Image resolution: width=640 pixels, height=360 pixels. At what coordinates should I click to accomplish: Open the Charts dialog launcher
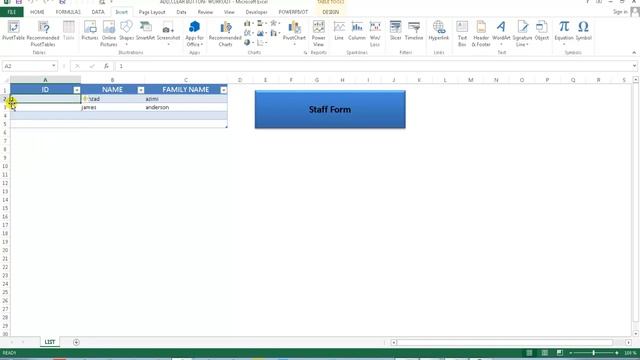pos(305,53)
